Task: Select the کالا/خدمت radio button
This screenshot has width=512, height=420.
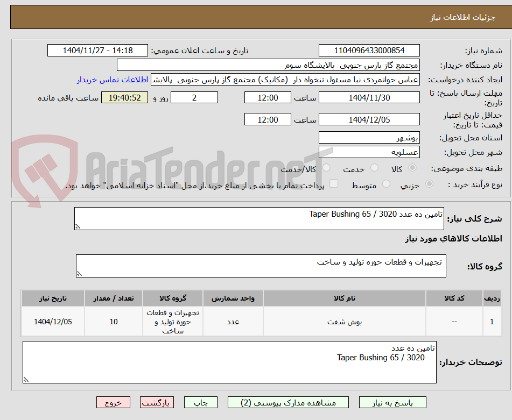Action: click(326, 168)
